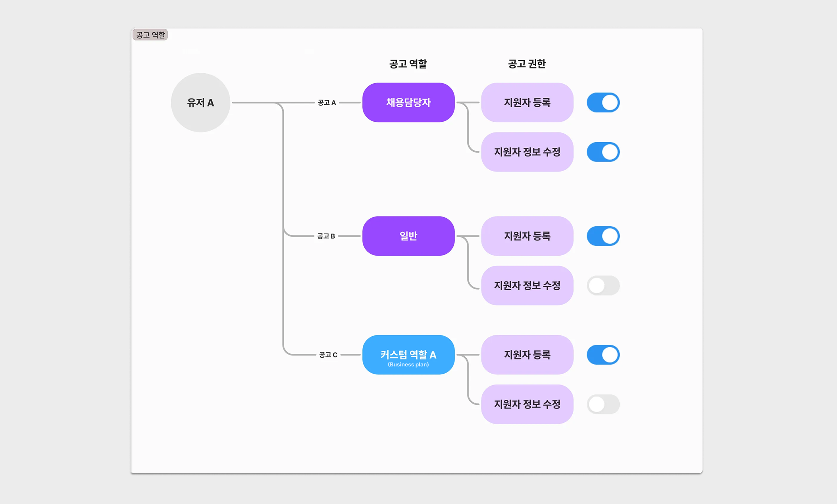This screenshot has width=837, height=504.
Task: Toggle 공고 A 지원자 등록 switch
Action: point(603,102)
